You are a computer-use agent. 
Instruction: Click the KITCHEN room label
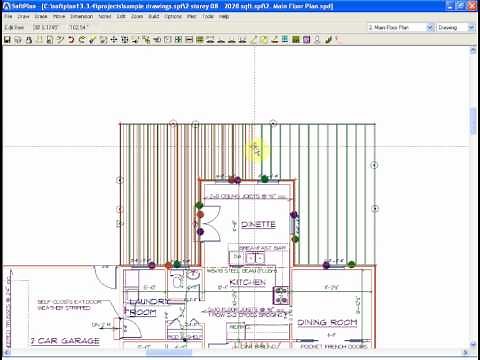click(248, 283)
